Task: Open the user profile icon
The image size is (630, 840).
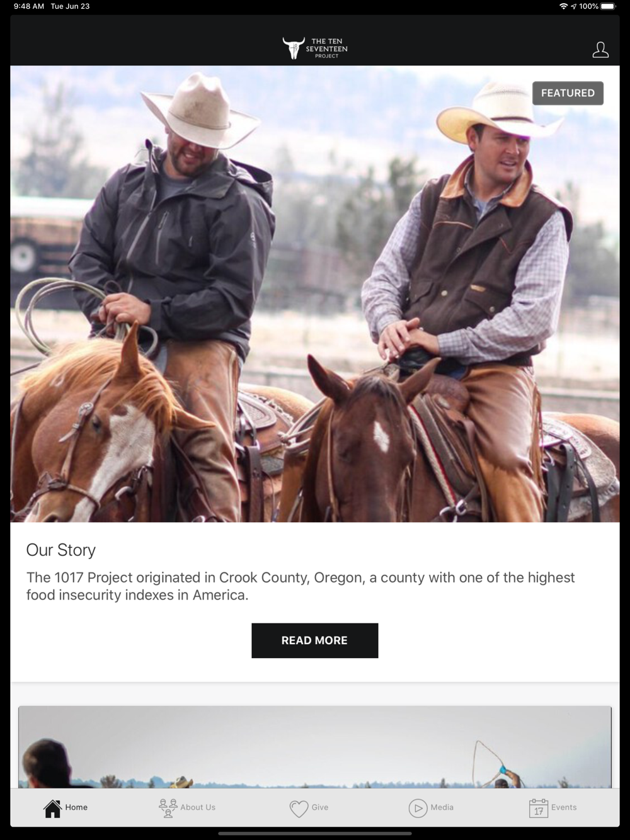Action: [600, 50]
